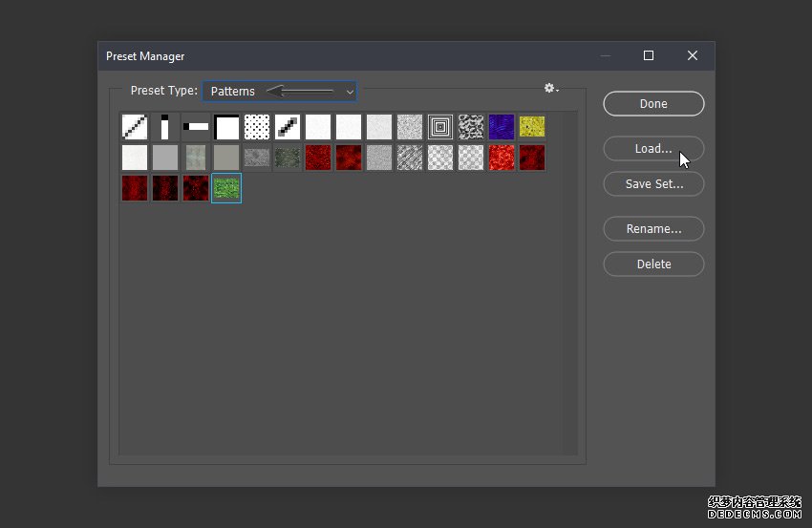Viewport: 812px width, 528px height.
Task: Select the blue-purple pattern thumbnail
Action: click(x=502, y=127)
